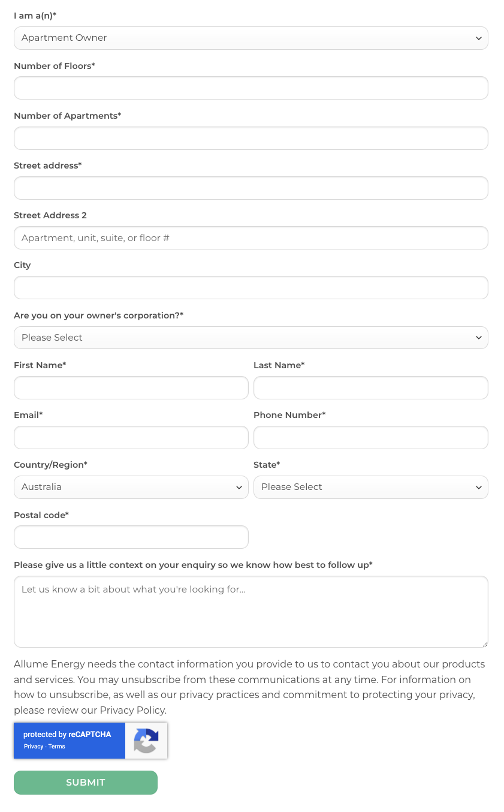Select the City text field

[x=251, y=287]
